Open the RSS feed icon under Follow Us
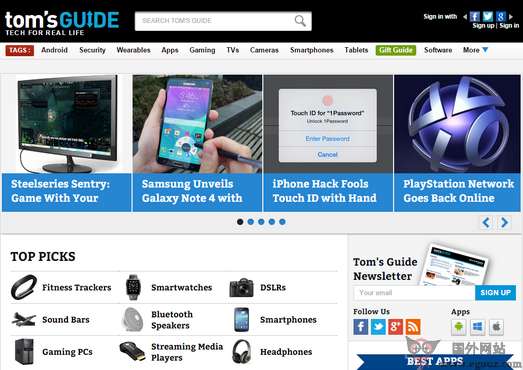The width and height of the screenshot is (523, 370). (x=413, y=327)
